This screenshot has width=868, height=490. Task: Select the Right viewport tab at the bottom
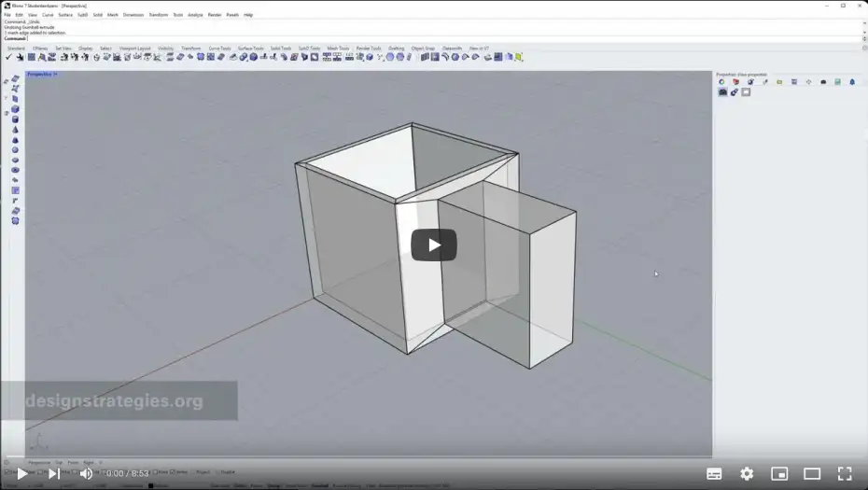tap(88, 462)
